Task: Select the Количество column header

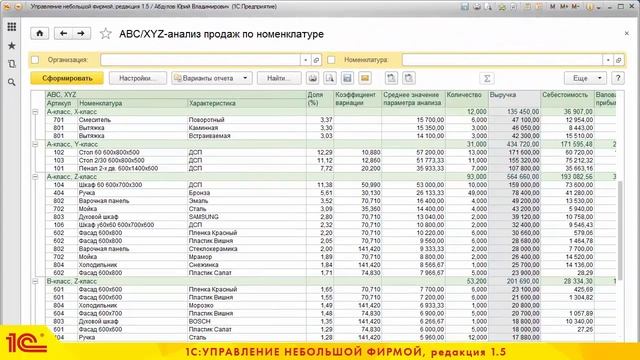Action: click(467, 99)
